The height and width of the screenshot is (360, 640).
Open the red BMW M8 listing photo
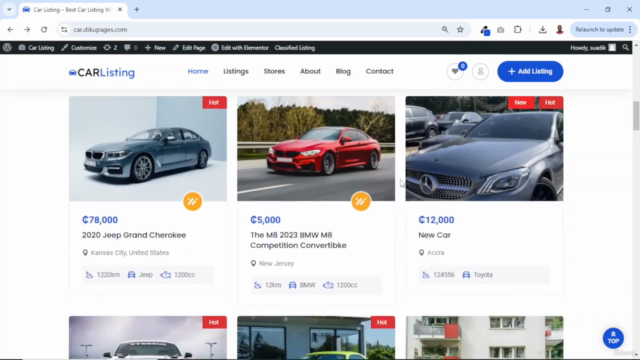[316, 149]
